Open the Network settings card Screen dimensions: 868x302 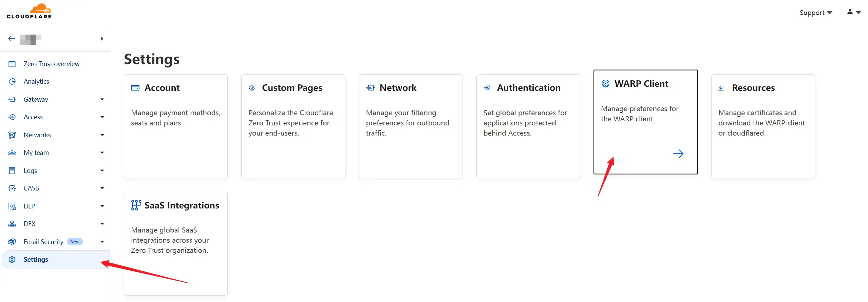click(411, 126)
